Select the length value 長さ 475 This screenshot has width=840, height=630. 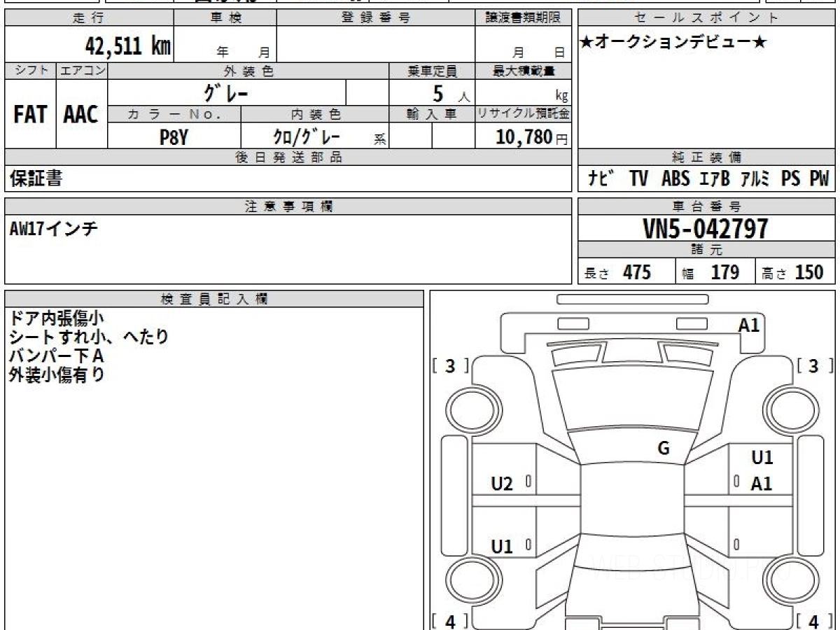pyautogui.click(x=617, y=272)
